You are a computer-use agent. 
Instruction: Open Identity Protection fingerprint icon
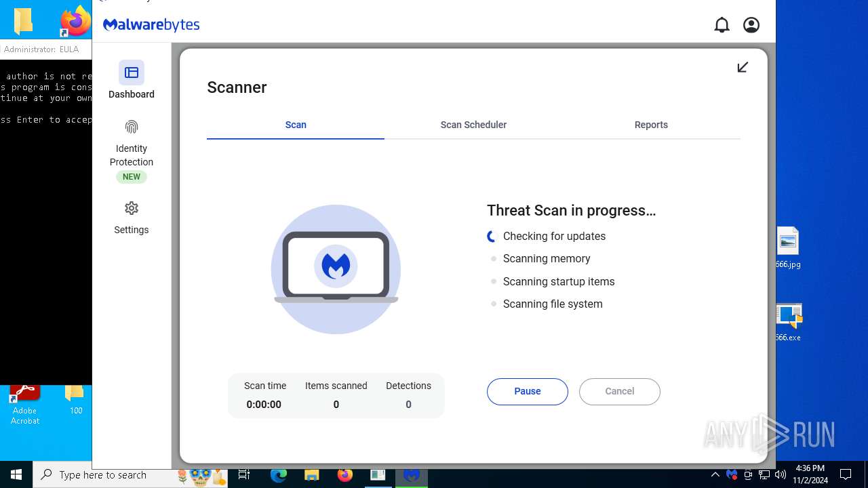pos(132,127)
